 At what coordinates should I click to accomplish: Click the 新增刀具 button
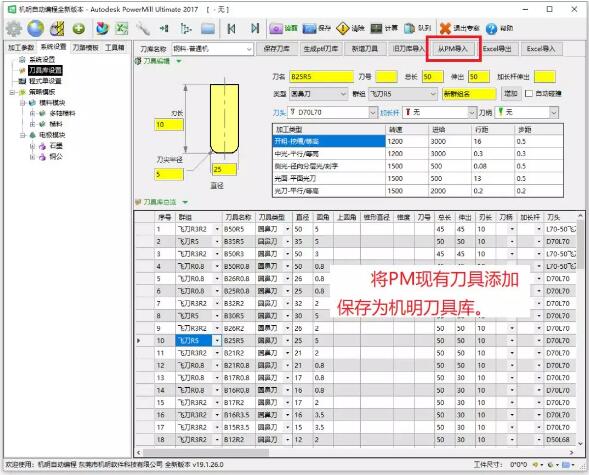click(x=364, y=49)
